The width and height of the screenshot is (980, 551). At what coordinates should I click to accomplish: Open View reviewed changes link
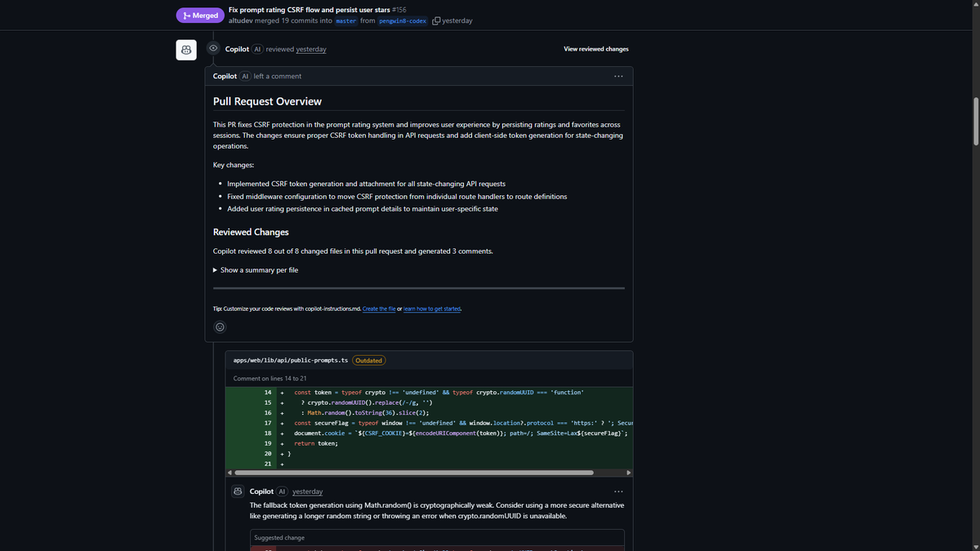(x=596, y=49)
